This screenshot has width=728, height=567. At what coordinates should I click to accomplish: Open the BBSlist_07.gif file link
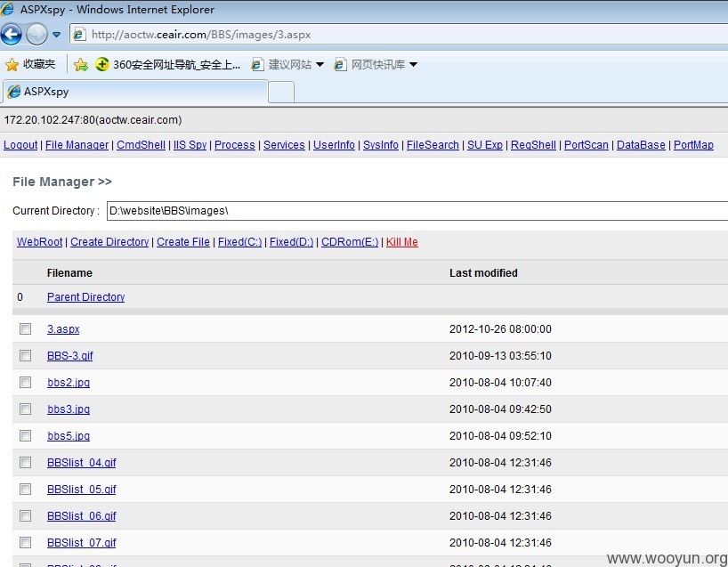coord(82,543)
